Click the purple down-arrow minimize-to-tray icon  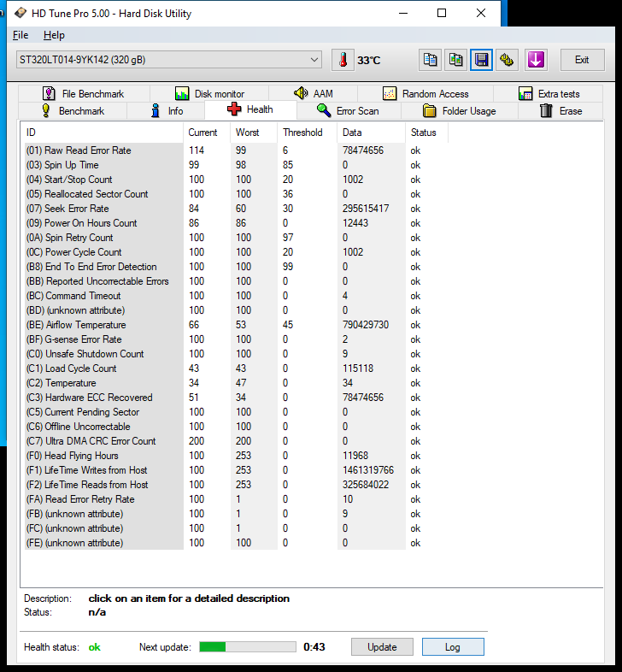pos(536,60)
